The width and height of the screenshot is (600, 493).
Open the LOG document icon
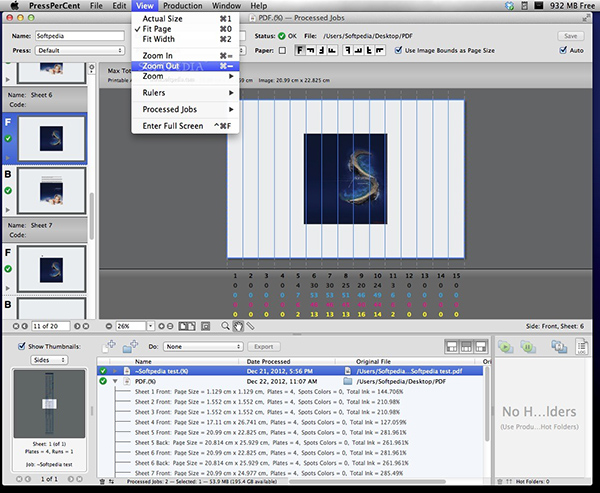point(582,347)
